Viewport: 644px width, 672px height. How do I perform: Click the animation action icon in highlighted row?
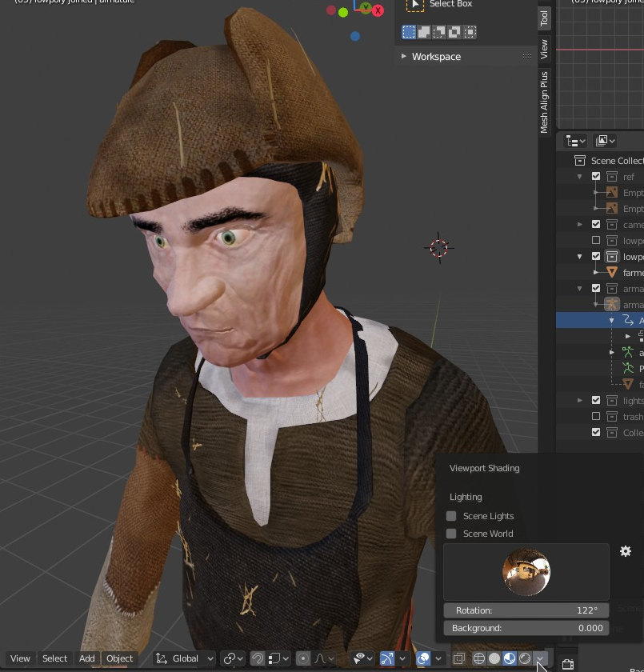click(x=628, y=320)
